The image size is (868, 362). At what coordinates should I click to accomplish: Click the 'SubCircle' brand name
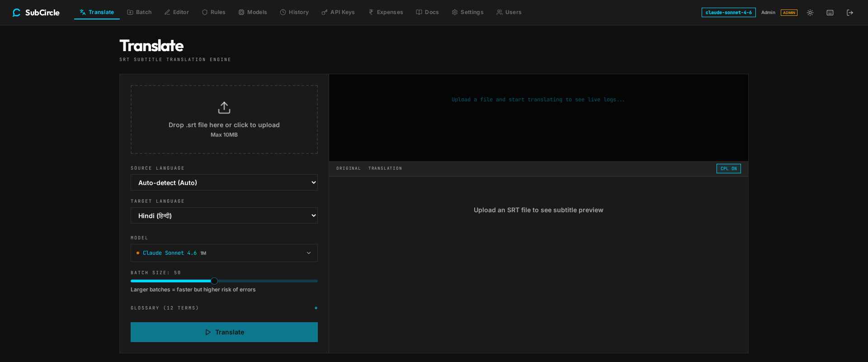42,13
